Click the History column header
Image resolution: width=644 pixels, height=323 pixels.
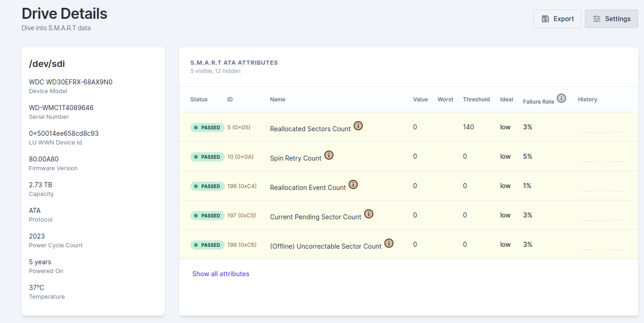pos(588,100)
